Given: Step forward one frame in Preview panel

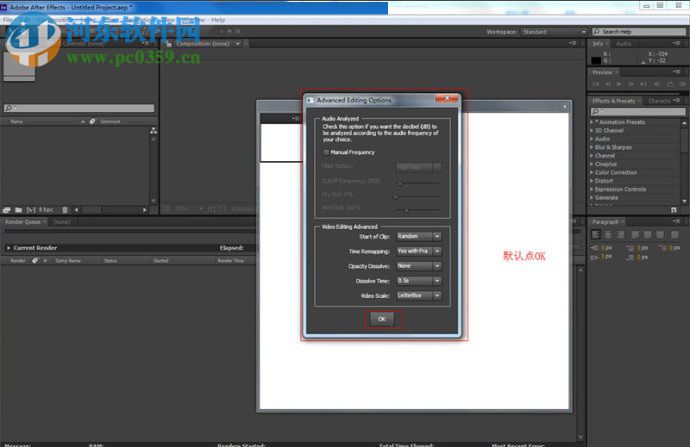Looking at the screenshot, I should 631,84.
